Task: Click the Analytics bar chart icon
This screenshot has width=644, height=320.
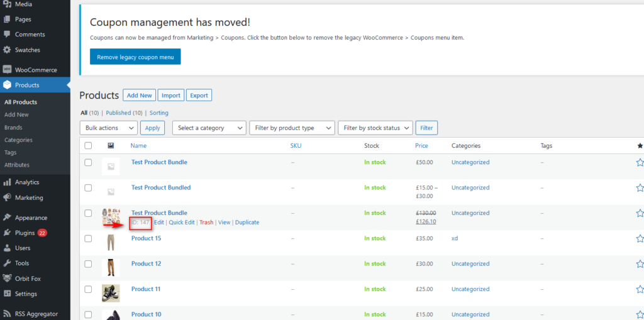Action: click(x=6, y=182)
